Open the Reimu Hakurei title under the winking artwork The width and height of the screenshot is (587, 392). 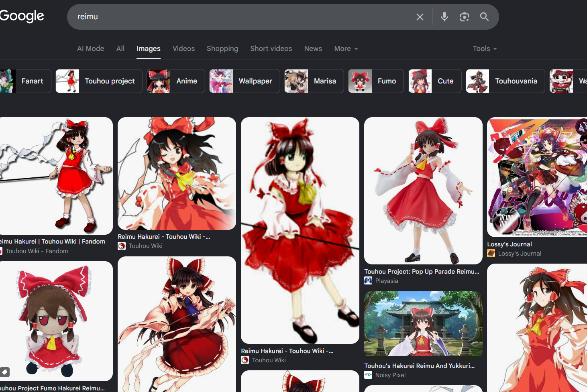(x=164, y=237)
